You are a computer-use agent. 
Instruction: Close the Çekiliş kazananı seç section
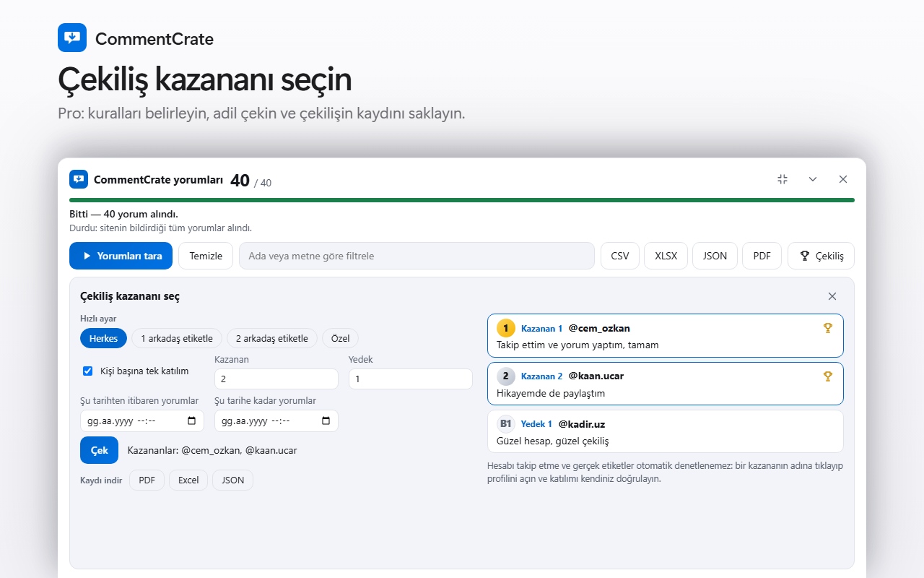click(832, 296)
